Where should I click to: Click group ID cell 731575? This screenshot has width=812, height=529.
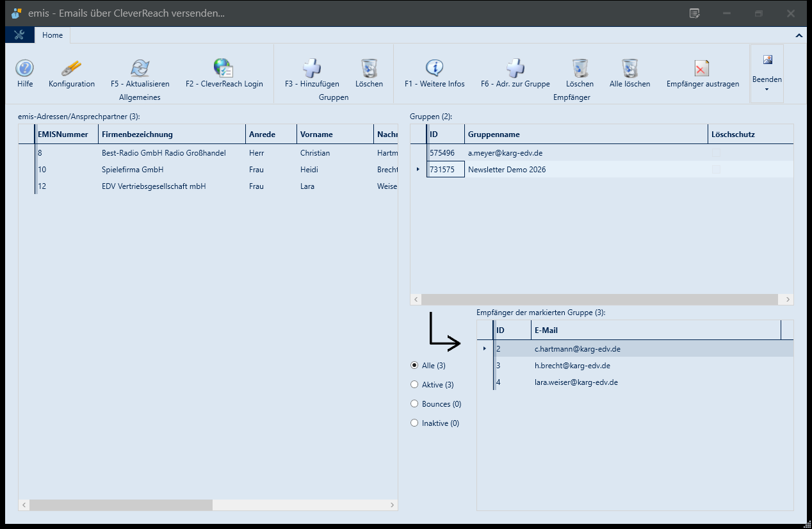coord(445,170)
